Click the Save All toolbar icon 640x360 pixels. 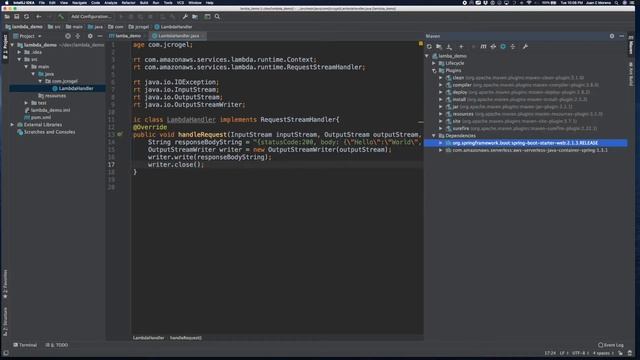coord(17,17)
